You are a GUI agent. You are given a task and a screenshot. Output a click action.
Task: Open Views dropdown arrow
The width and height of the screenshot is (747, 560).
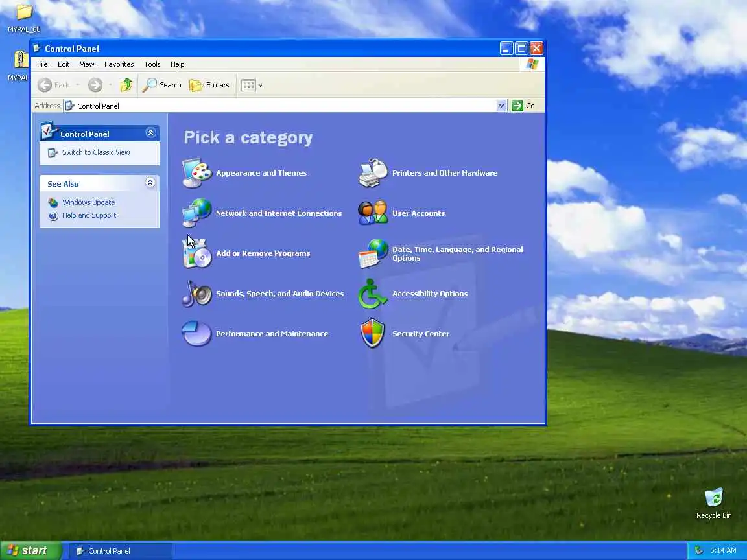(x=260, y=86)
